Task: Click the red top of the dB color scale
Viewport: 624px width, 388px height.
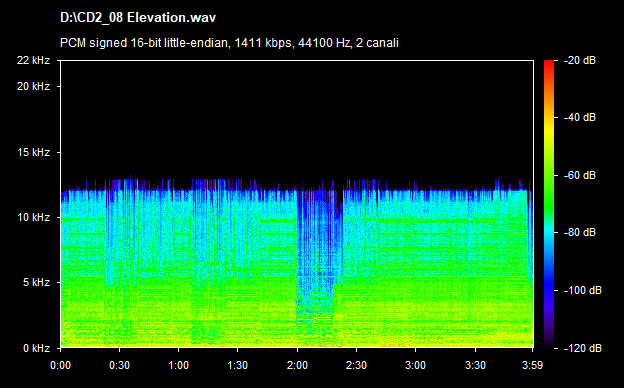Action: 549,64
